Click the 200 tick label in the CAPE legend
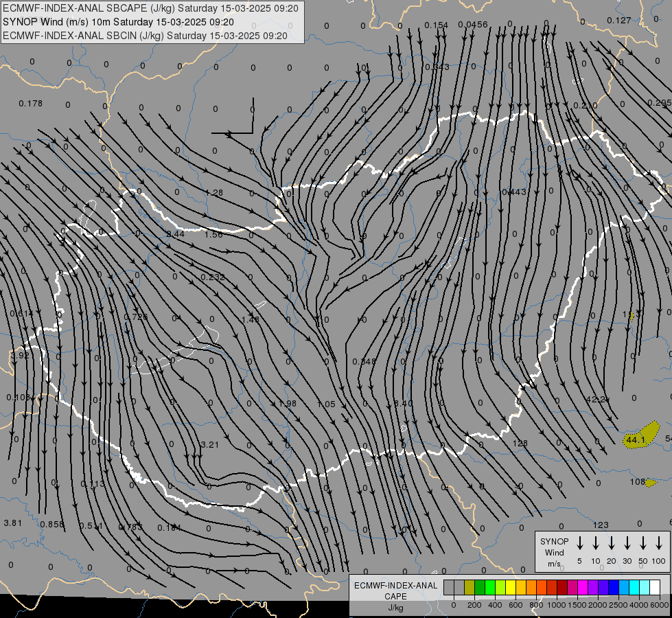Screen dimensions: 672x618 click(x=474, y=605)
